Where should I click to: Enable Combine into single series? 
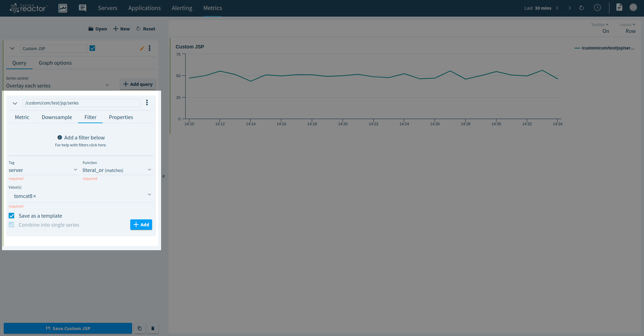(x=11, y=225)
